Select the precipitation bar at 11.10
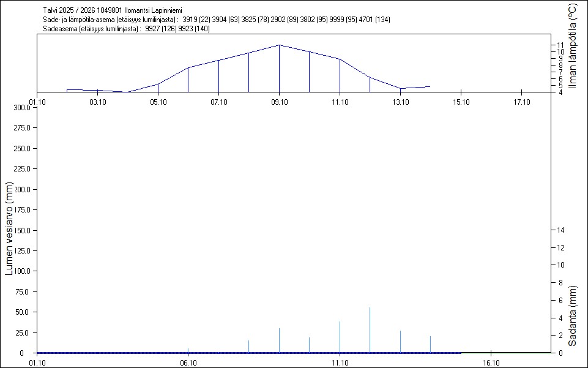The height and width of the screenshot is (368, 588). 340,337
